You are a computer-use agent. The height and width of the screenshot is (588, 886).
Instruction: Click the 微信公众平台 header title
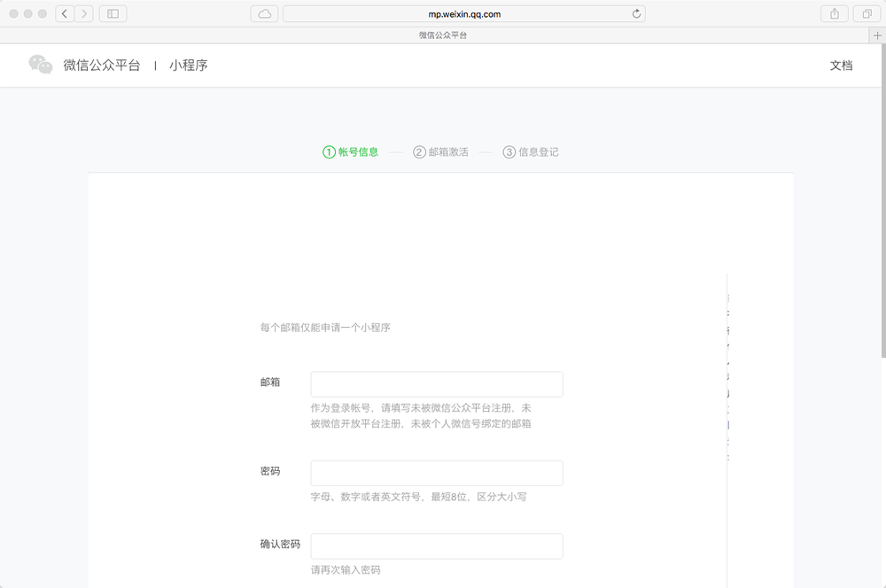[x=102, y=66]
